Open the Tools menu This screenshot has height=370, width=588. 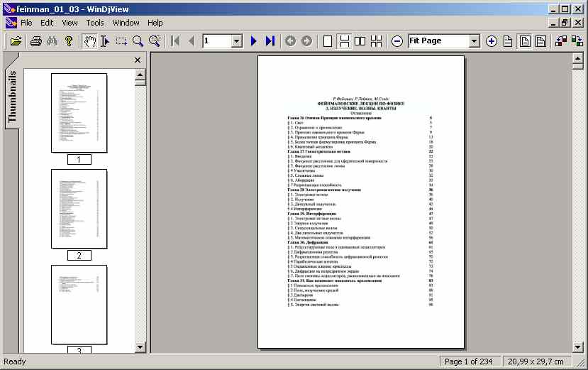[95, 23]
